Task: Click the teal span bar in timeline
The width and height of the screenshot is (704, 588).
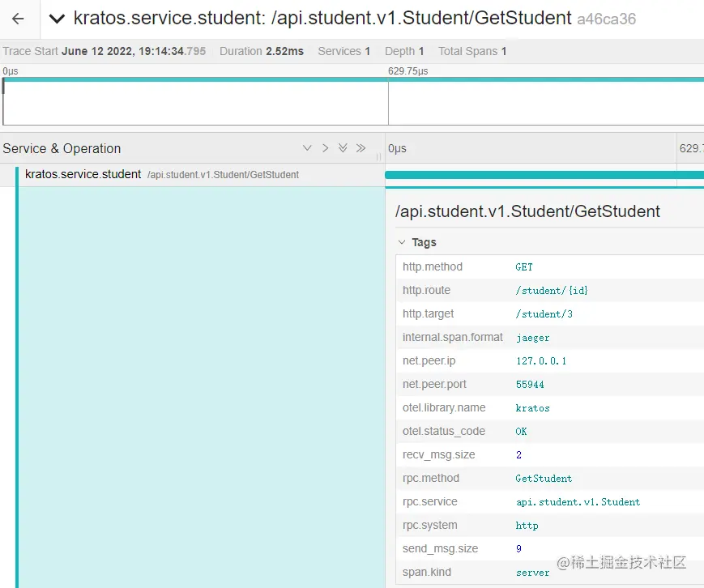Action: (x=544, y=175)
